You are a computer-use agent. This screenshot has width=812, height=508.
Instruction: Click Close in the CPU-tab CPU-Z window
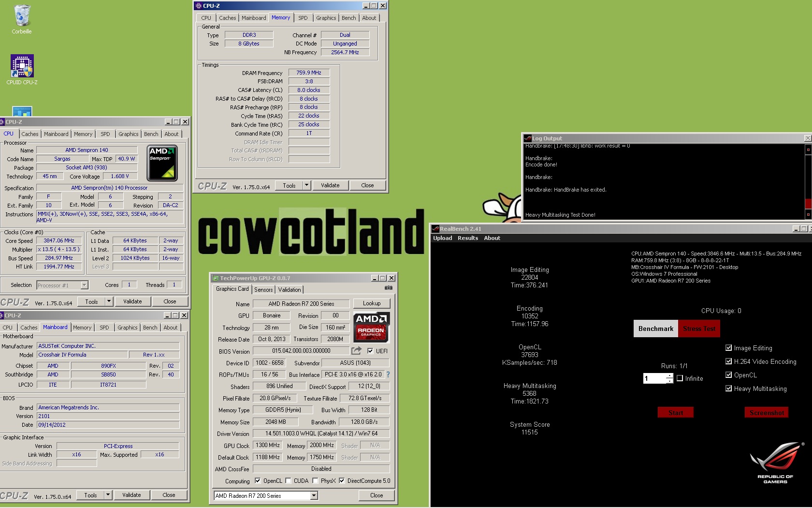[x=170, y=301]
